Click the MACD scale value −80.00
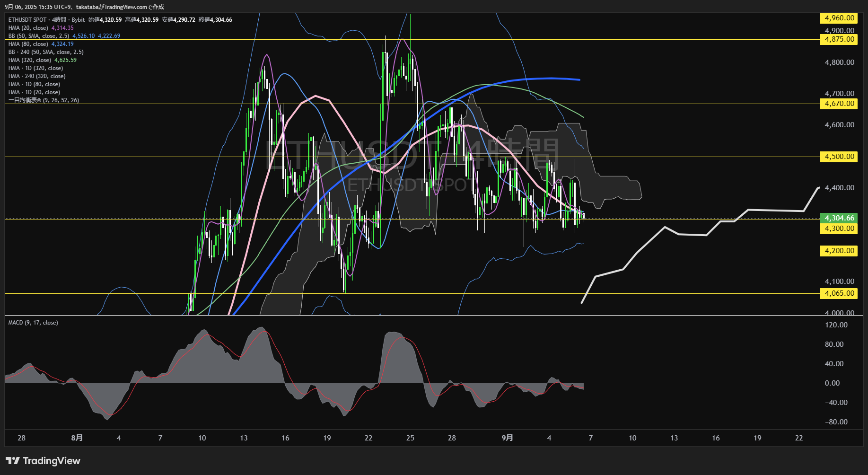This screenshot has width=868, height=475. 836,422
